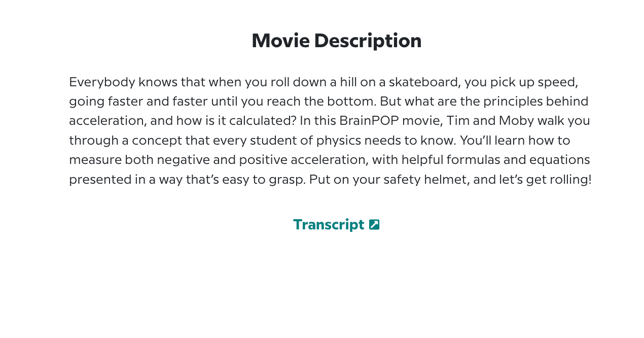This screenshot has width=644, height=338.
Task: Click the word "bottom" in the description
Action: coord(351,102)
